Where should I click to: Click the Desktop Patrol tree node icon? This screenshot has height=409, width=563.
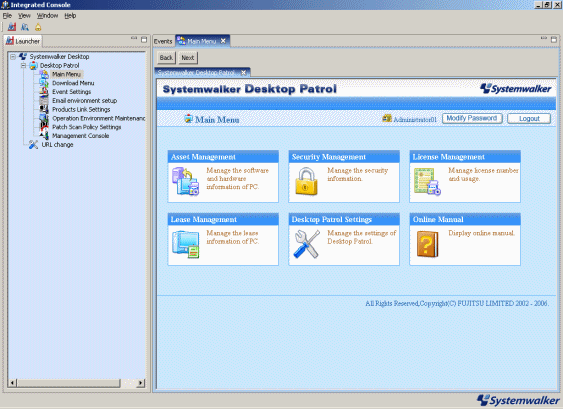[33, 65]
